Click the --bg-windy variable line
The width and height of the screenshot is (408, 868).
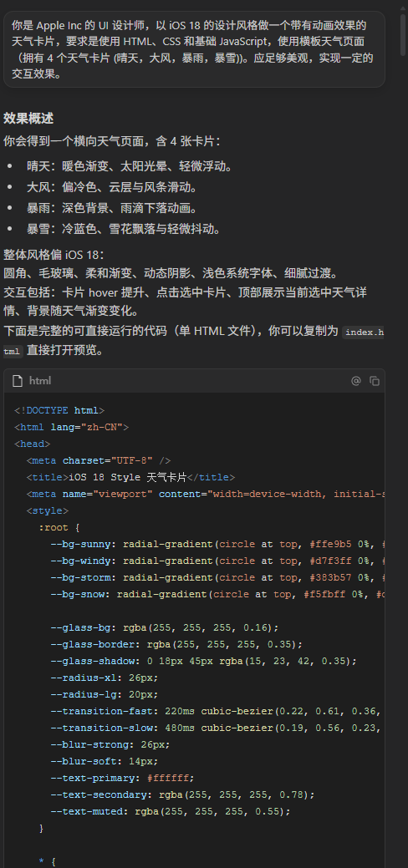(217, 561)
